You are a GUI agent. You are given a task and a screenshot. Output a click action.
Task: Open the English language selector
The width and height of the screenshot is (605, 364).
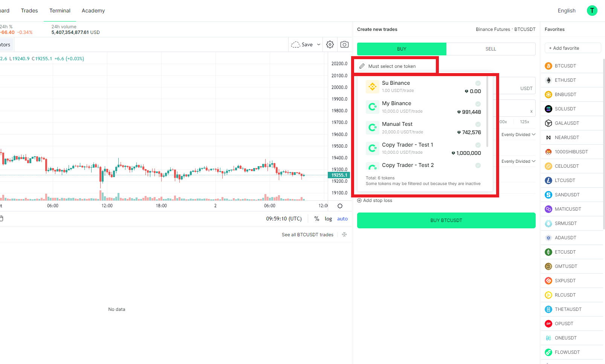pyautogui.click(x=566, y=11)
